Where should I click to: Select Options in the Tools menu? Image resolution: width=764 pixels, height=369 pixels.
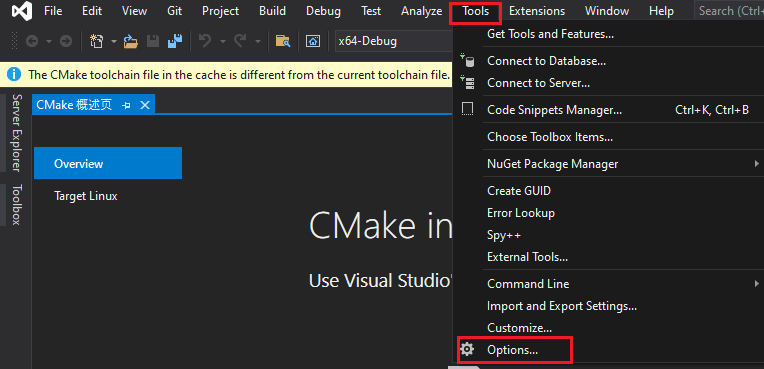(514, 350)
